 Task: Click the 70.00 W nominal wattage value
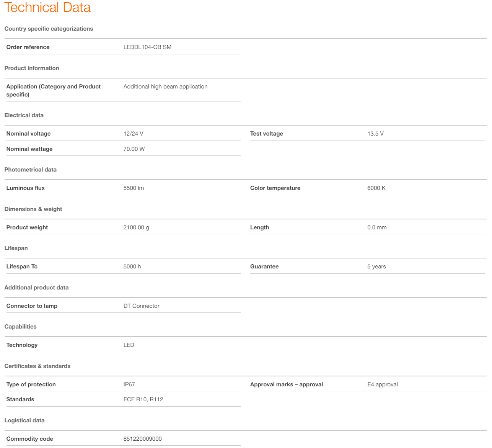134,149
